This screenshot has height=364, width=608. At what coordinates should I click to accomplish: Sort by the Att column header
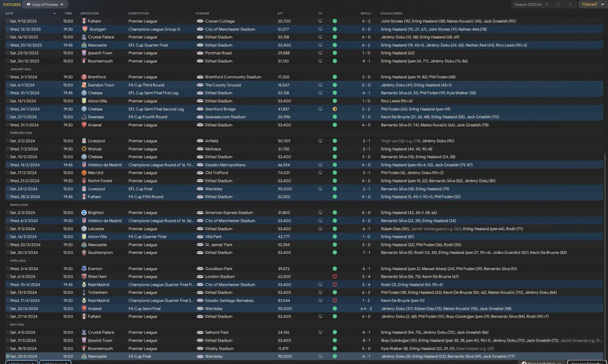[x=280, y=13]
